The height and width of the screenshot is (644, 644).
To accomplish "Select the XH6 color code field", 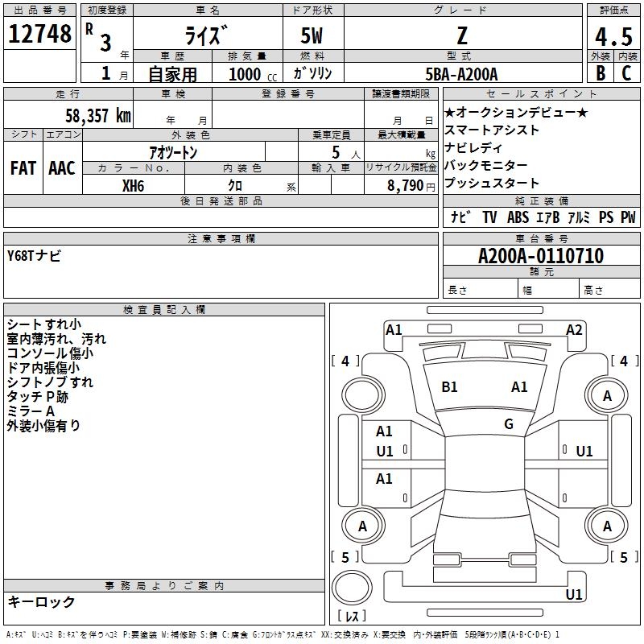I will tap(134, 184).
